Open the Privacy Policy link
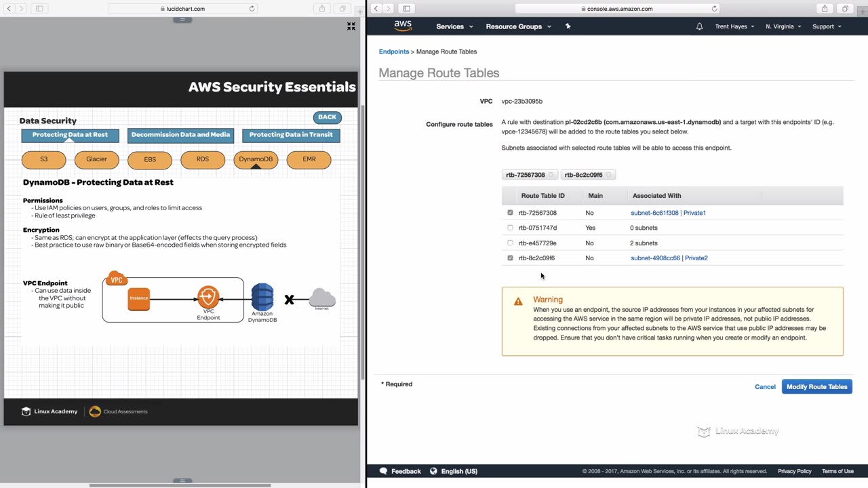868x488 pixels. tap(794, 471)
